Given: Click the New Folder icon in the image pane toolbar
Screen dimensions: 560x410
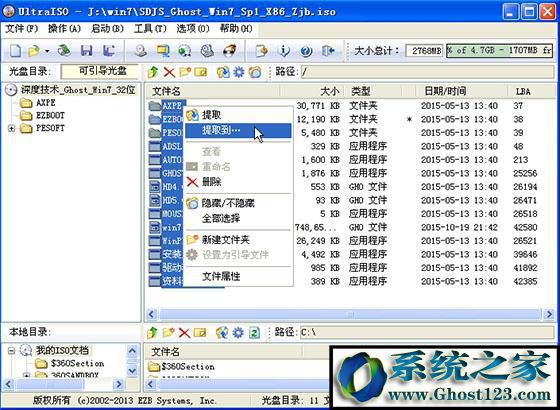Looking at the screenshot, I should tap(185, 72).
